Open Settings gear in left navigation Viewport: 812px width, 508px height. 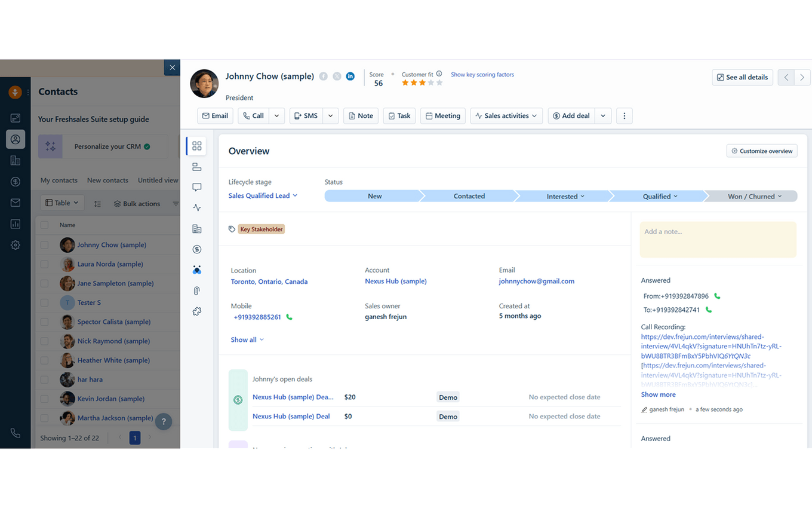[16, 245]
